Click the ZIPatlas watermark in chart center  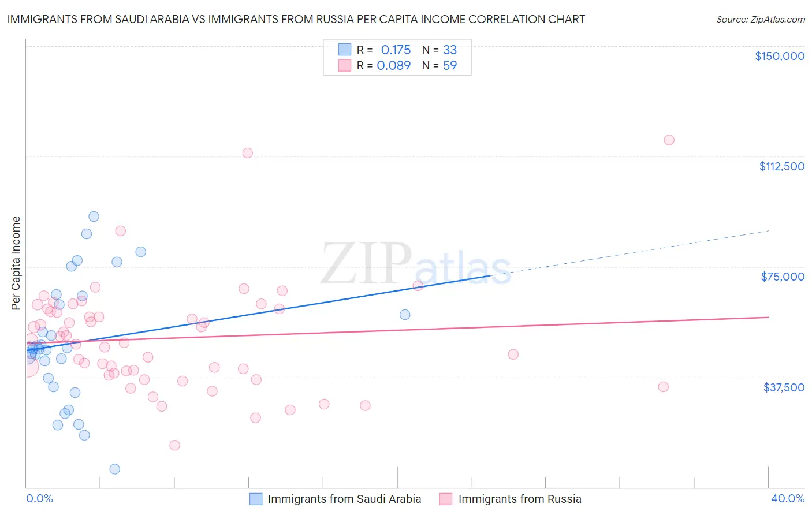click(x=416, y=264)
